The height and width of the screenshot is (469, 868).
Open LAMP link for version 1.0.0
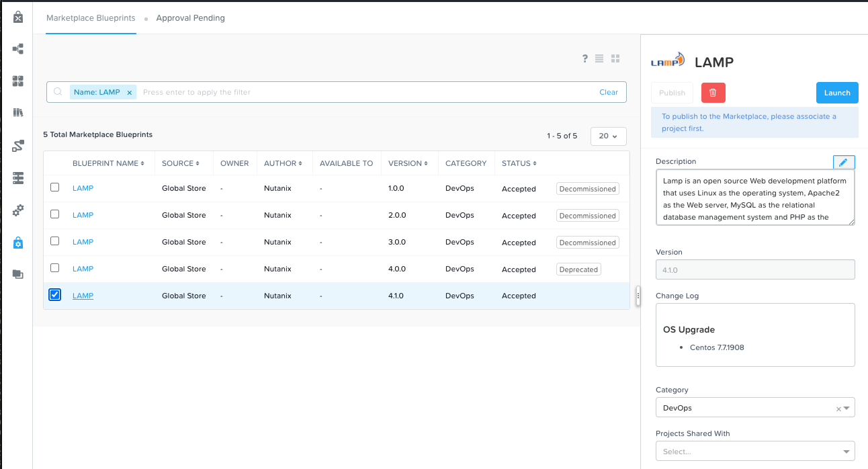83,188
